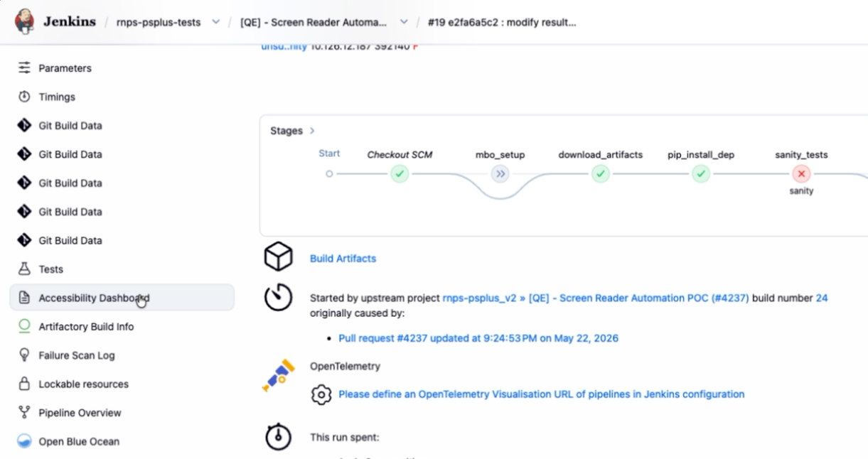Viewport: 868px width, 459px height.
Task: Click the Timings clock icon
Action: [x=24, y=97]
